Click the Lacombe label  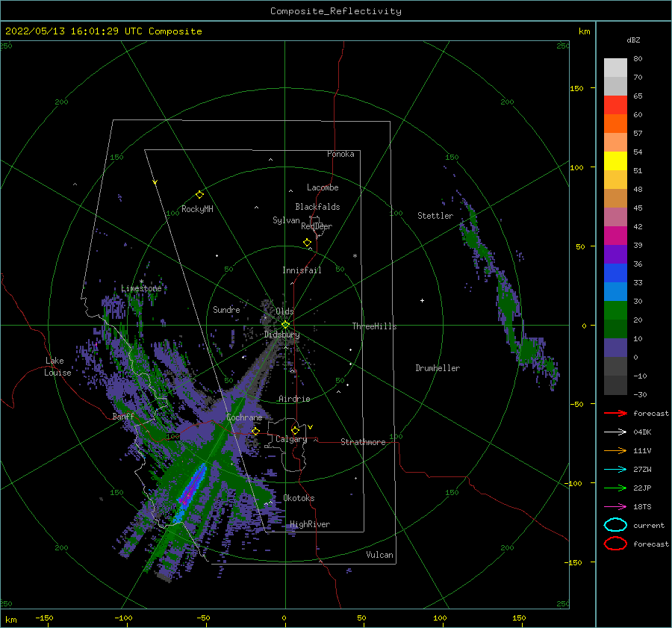coord(323,187)
